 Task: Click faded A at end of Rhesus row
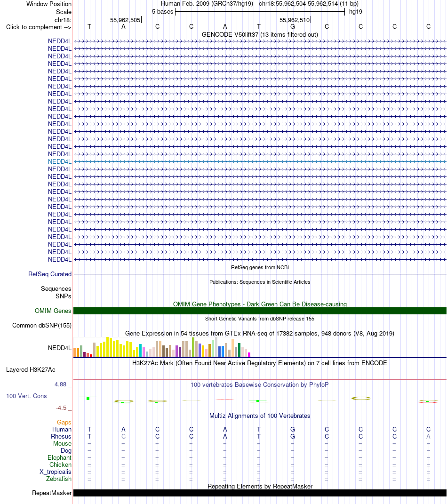click(428, 437)
